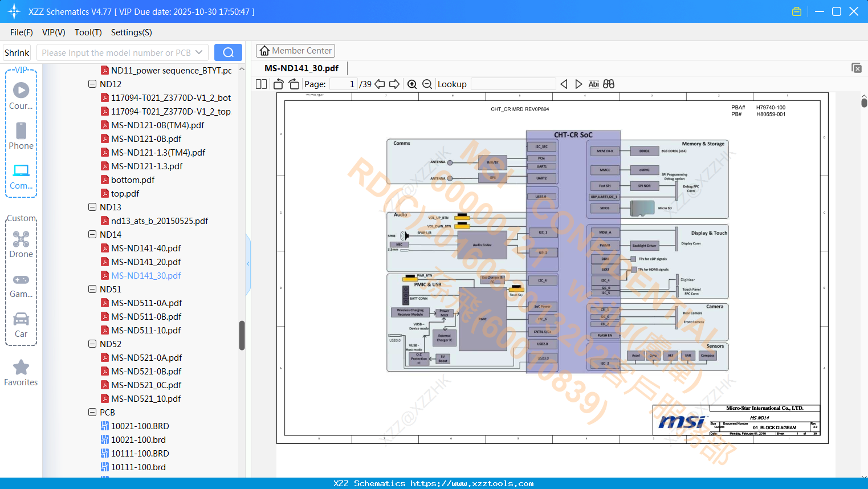Screen dimensions: 868x489
Task: Click the Shrink button
Action: (17, 52)
